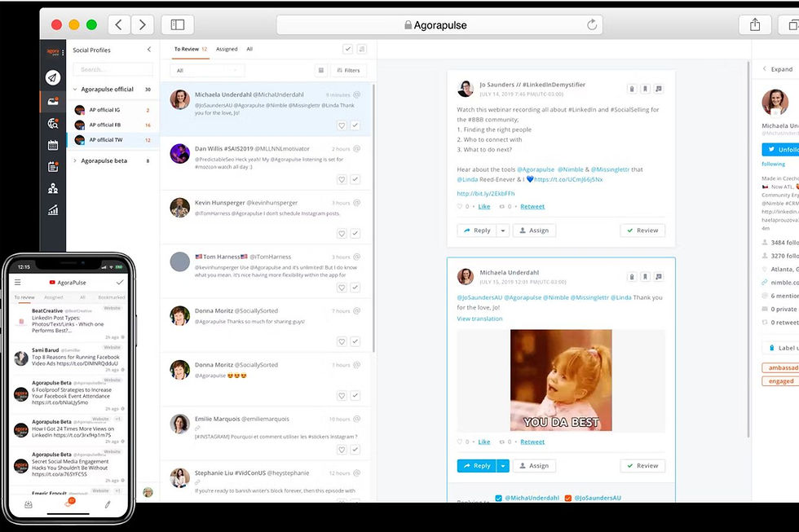Like Dan Willis's inbox item with heart

(342, 179)
